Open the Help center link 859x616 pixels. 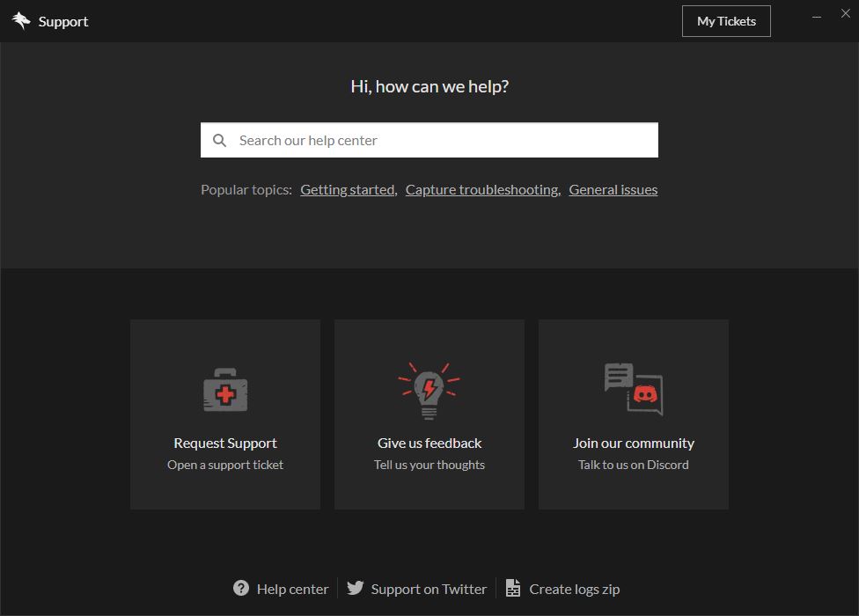292,590
